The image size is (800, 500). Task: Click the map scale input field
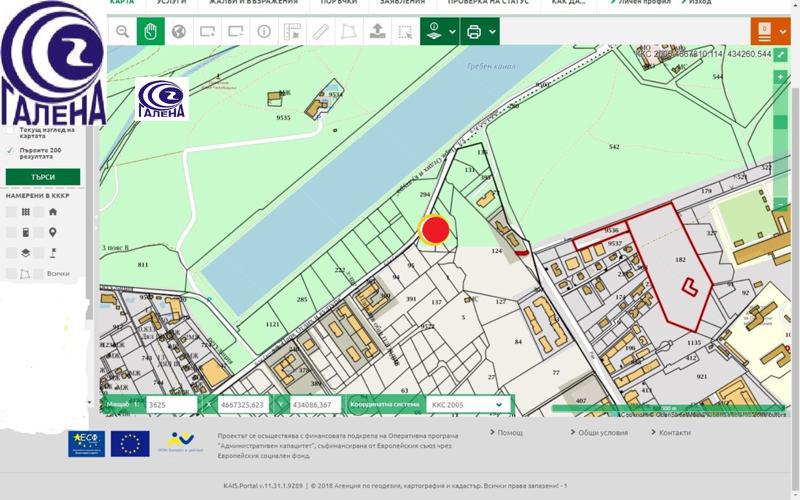(170, 405)
